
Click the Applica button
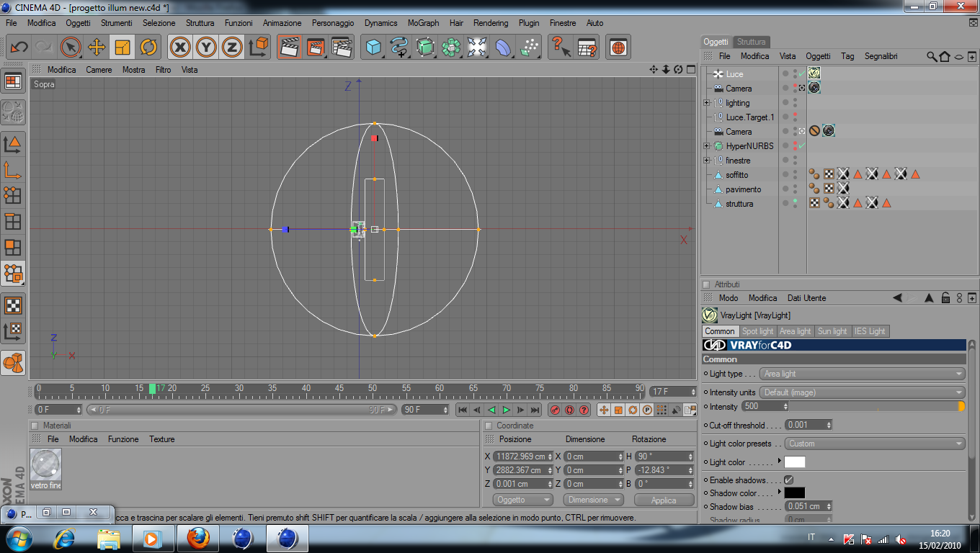(664, 500)
